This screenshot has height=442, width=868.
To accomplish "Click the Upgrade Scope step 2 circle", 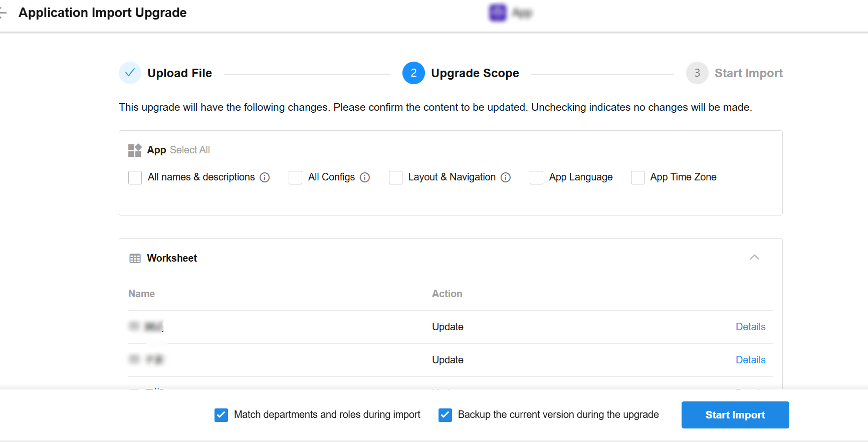I will point(413,73).
